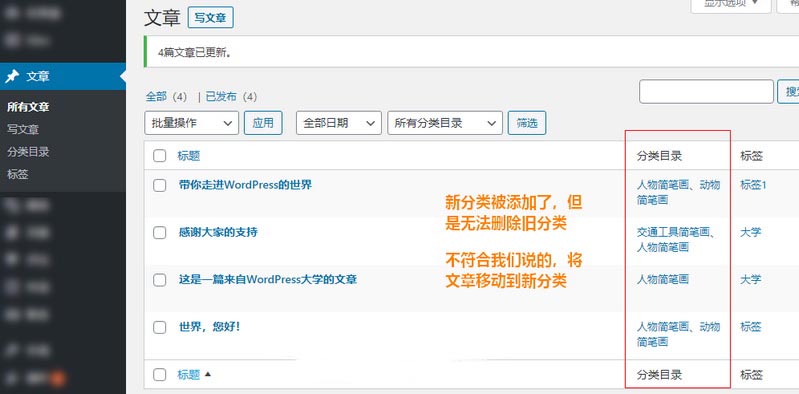The height and width of the screenshot is (394, 799).
Task: Focus the post search input field
Action: coord(706,92)
